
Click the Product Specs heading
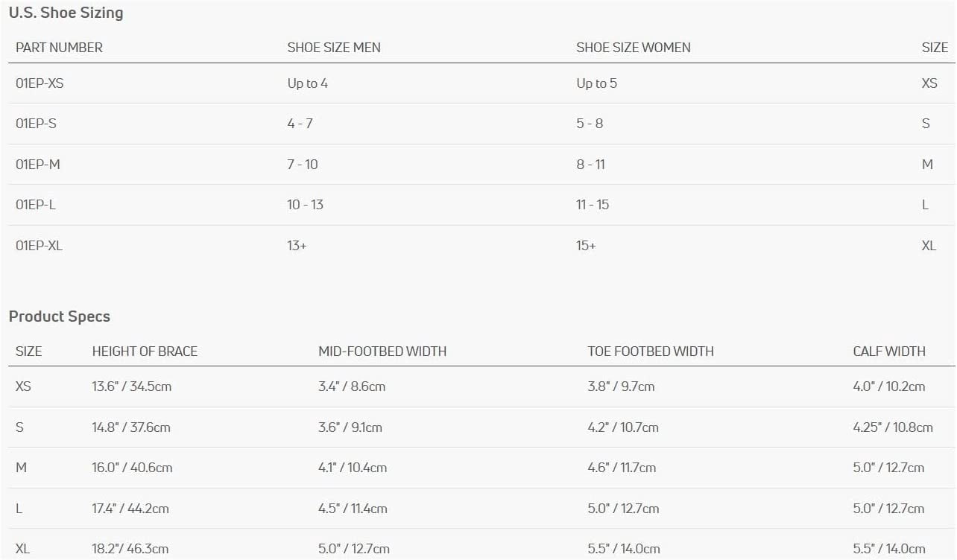point(59,316)
